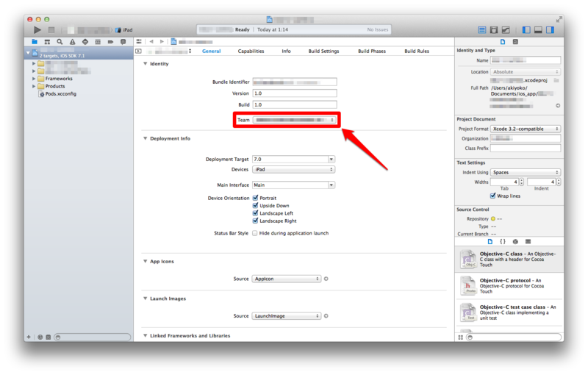Switch to the Build Rules tab
The width and height of the screenshot is (588, 375).
pyautogui.click(x=417, y=51)
